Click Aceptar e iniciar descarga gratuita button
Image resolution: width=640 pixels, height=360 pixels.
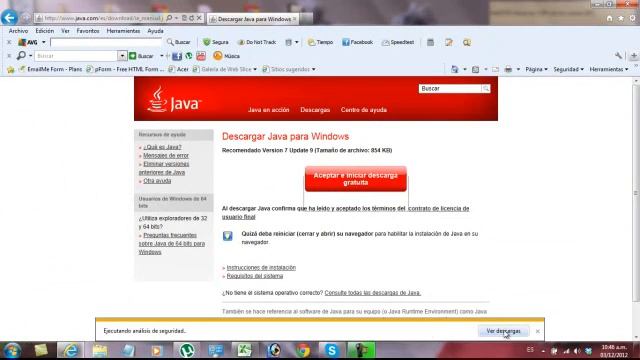pos(356,179)
